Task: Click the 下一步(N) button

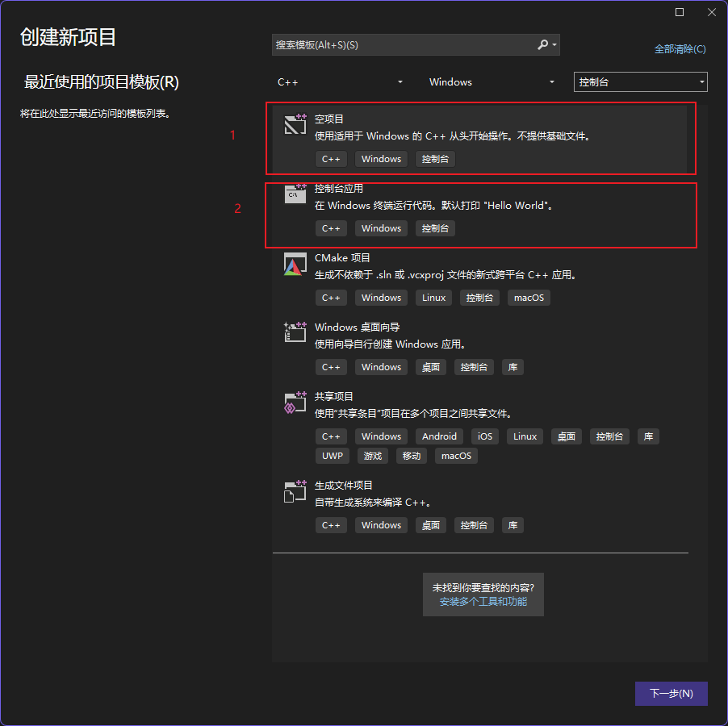Action: point(671,693)
